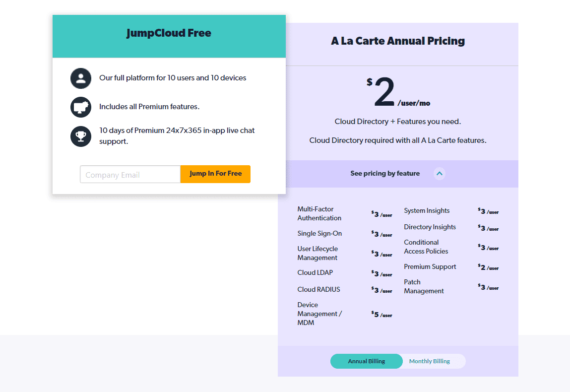Click A La Carte Annual Pricing heading
This screenshot has width=570, height=392.
pyautogui.click(x=398, y=41)
